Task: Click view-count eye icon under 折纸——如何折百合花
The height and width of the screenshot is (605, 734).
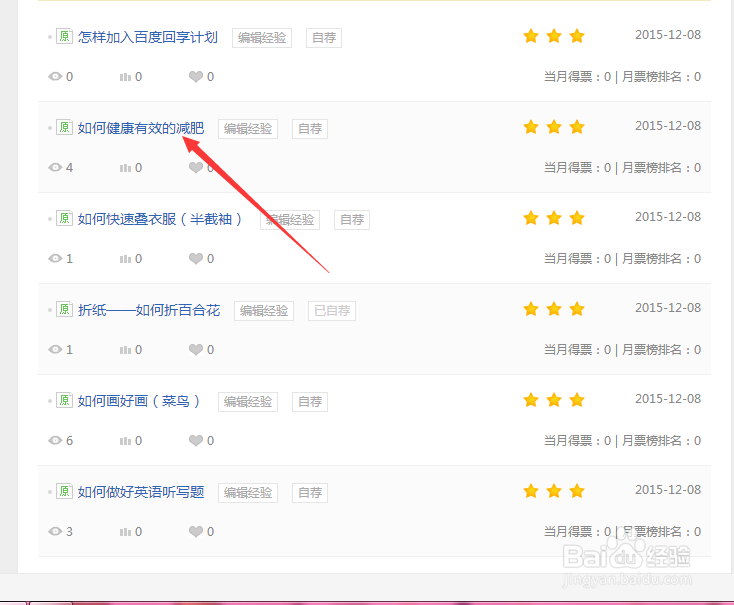Action: pyautogui.click(x=55, y=349)
